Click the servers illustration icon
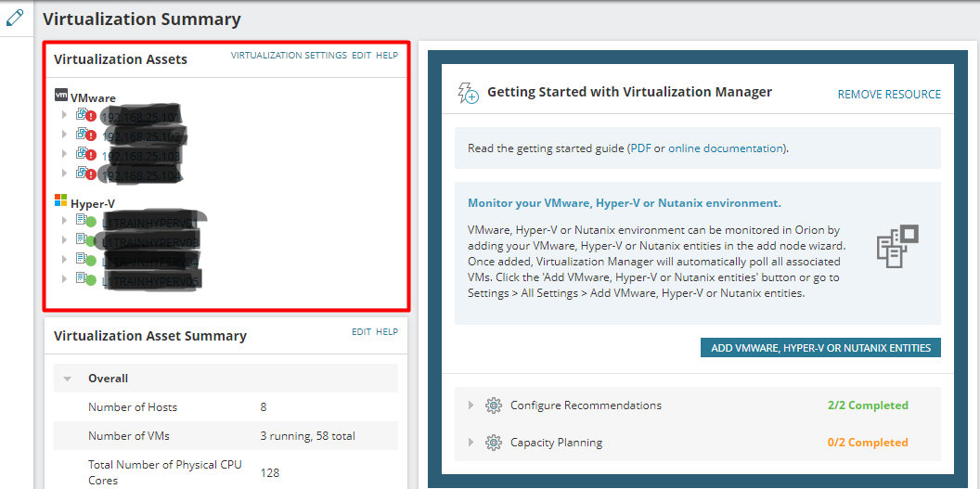The image size is (980, 489). pyautogui.click(x=897, y=246)
